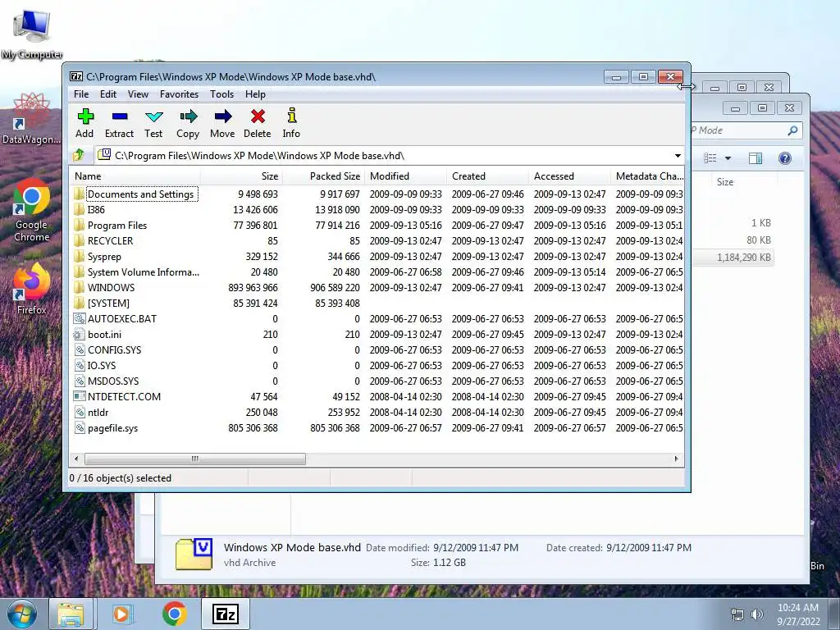Go up one folder level
The image size is (840, 630).
pyautogui.click(x=79, y=155)
